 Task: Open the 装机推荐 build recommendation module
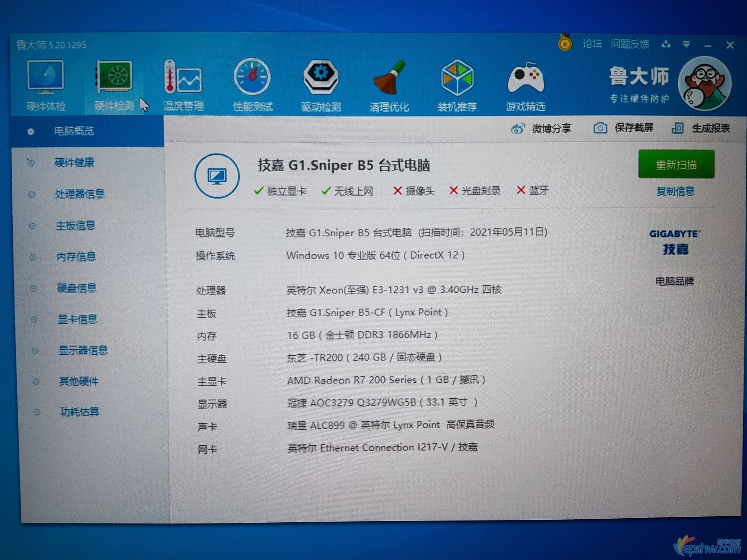[x=457, y=87]
